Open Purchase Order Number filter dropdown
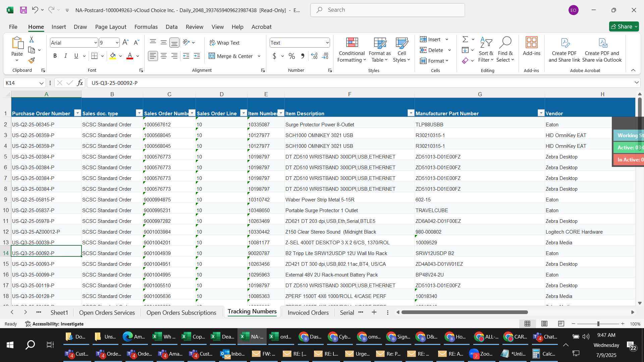The image size is (644, 362). (77, 113)
